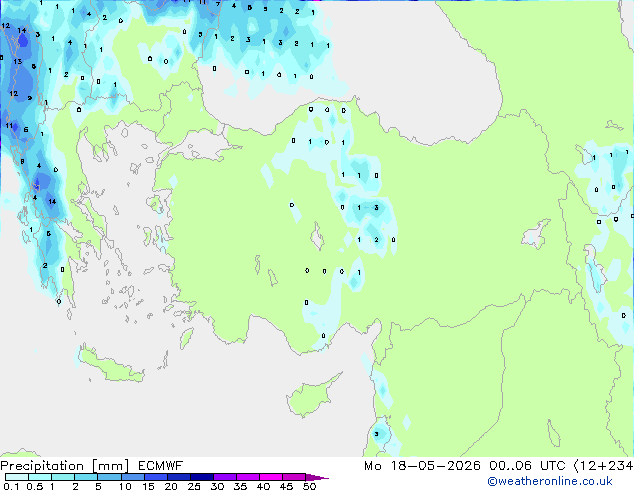The image size is (634, 490).
Task: Select the 00..06 UTC time text
Action: [527, 466]
